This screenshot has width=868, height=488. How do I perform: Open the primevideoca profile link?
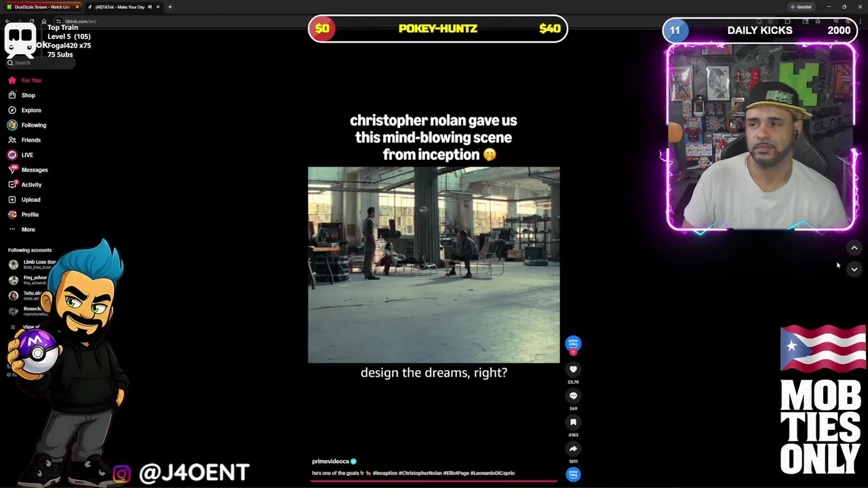330,461
